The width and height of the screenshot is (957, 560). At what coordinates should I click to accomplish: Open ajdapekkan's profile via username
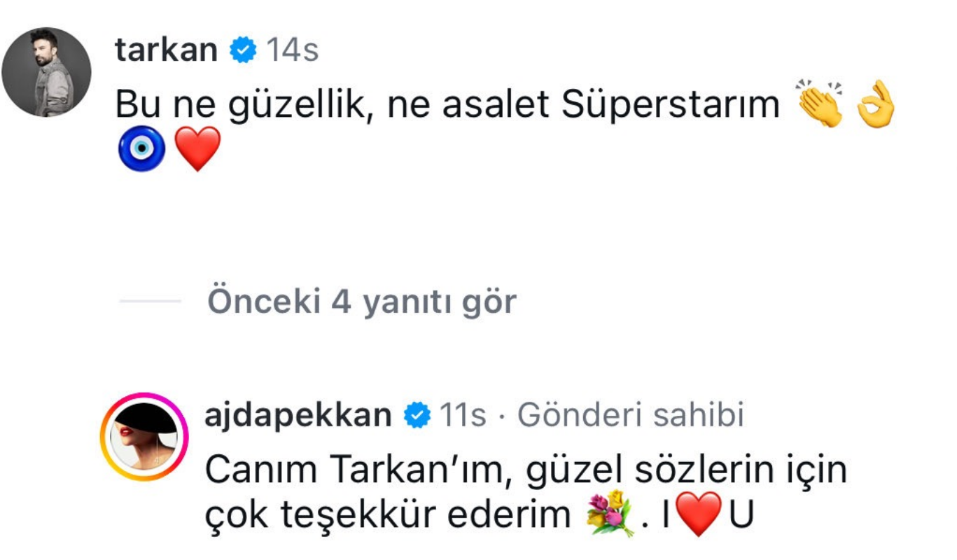[298, 416]
